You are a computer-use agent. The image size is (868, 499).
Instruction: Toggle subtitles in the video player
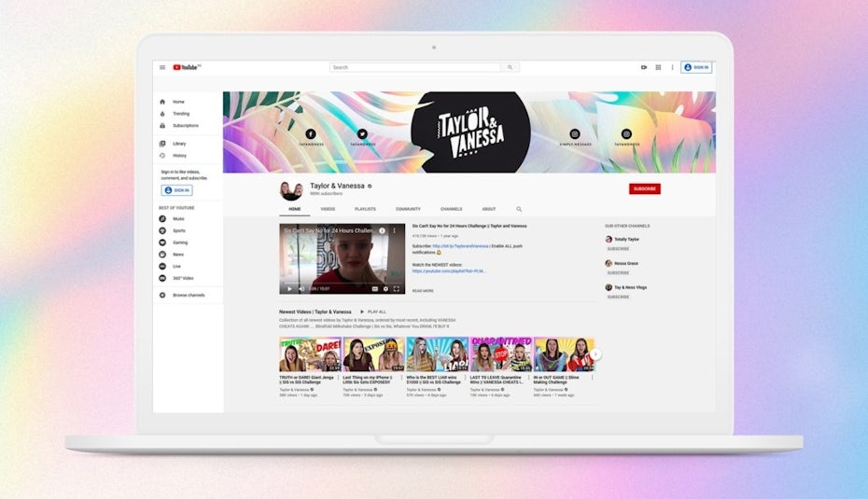click(375, 289)
